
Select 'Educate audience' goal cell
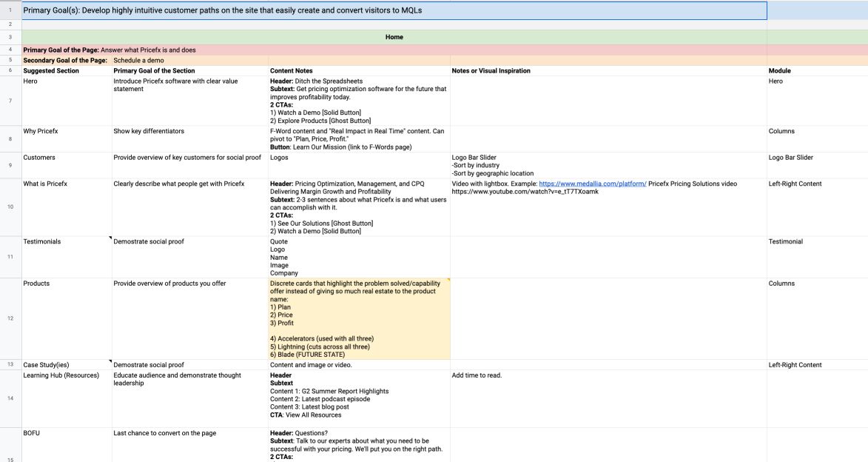(x=190, y=398)
